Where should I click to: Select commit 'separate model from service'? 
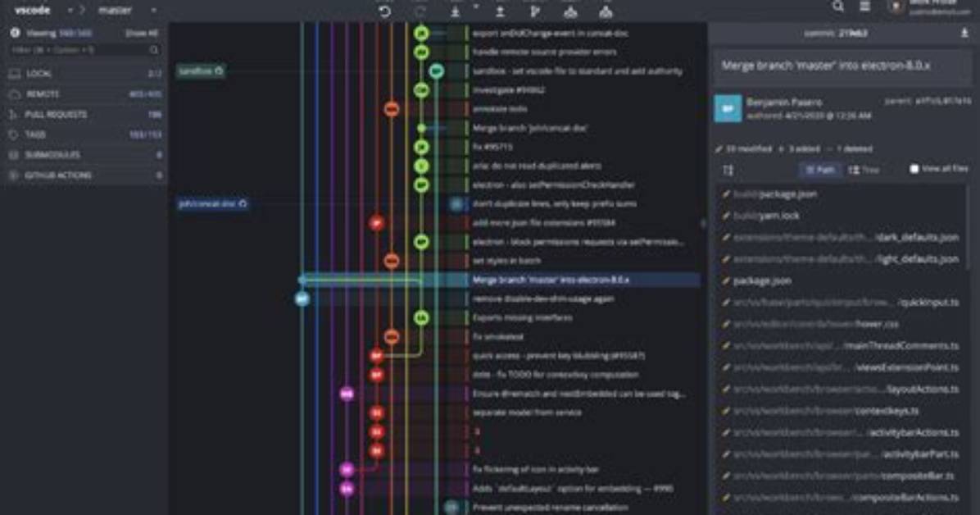[527, 412]
